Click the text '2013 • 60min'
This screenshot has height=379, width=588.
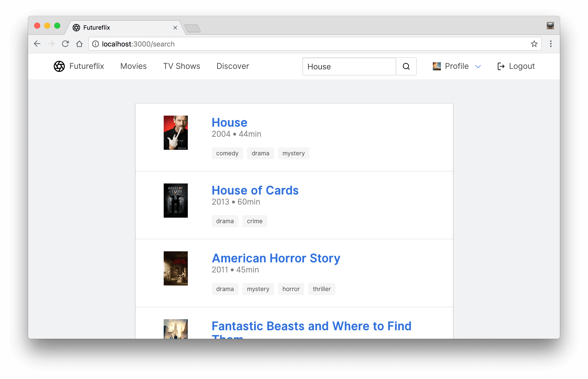coord(236,202)
